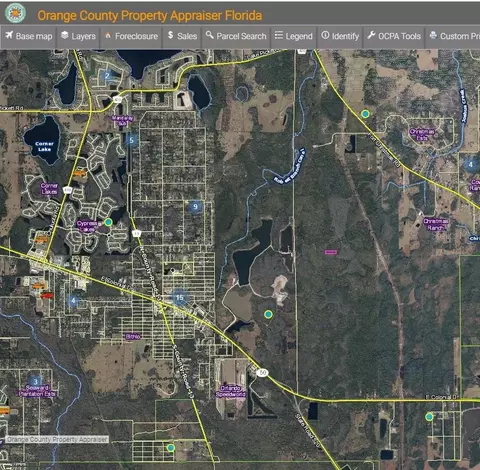Click the cluster marker labeled 9
Image resolution: width=480 pixels, height=470 pixels.
(195, 207)
